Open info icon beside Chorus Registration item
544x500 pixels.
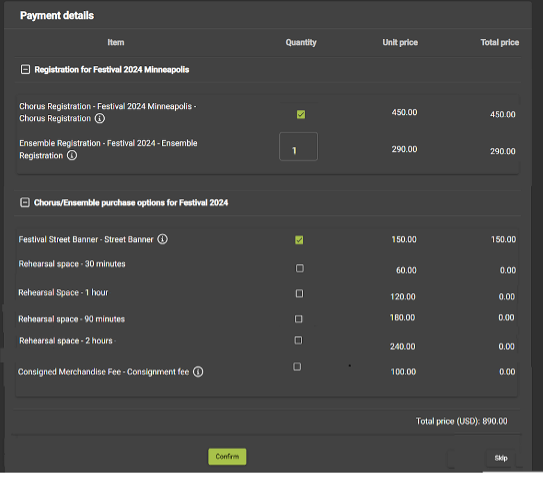point(100,118)
